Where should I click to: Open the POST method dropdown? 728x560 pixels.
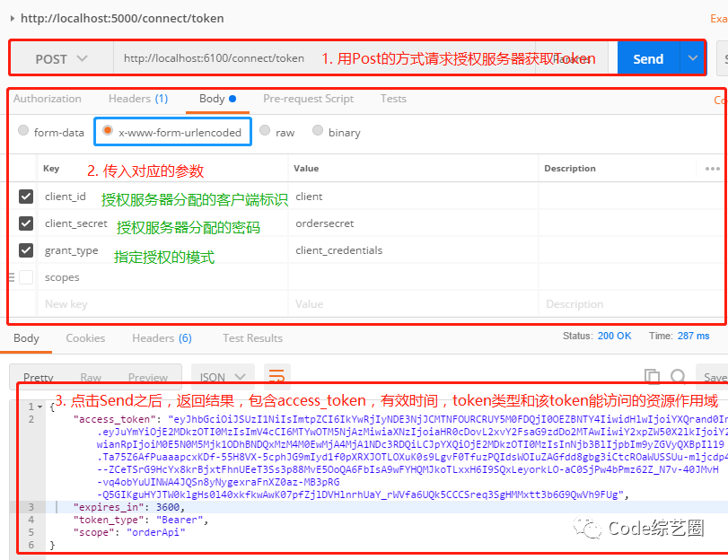[x=62, y=59]
